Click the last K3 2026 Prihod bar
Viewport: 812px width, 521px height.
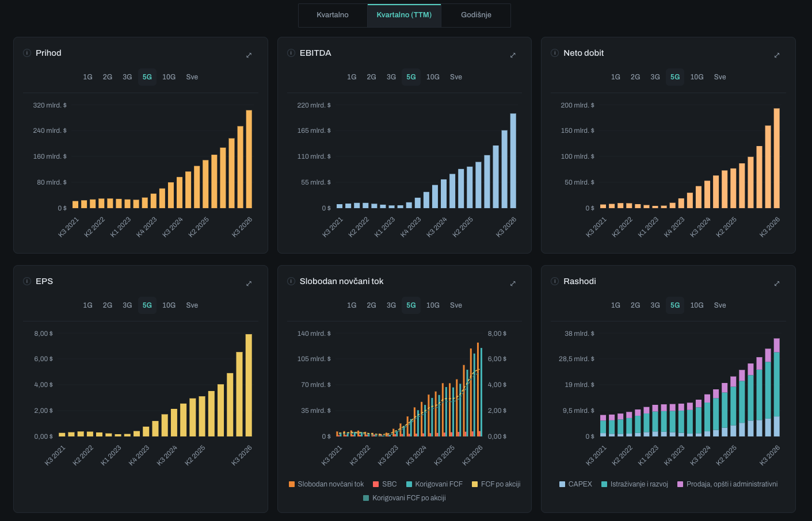click(249, 159)
